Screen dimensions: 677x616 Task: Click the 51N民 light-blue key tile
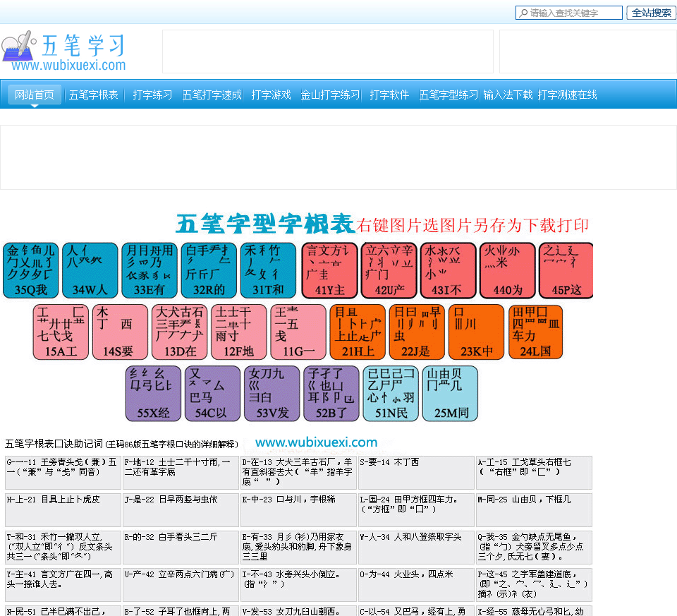click(391, 394)
